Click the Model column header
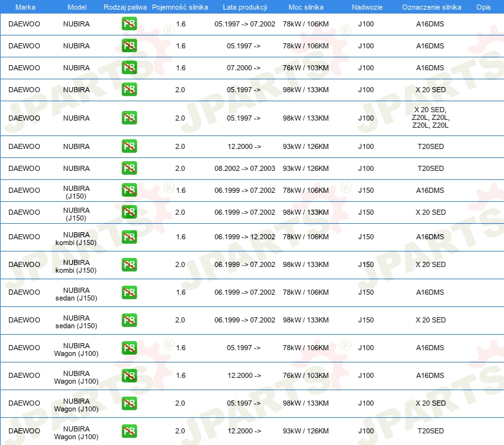Viewport: 504px width, 445px height. coord(77,7)
